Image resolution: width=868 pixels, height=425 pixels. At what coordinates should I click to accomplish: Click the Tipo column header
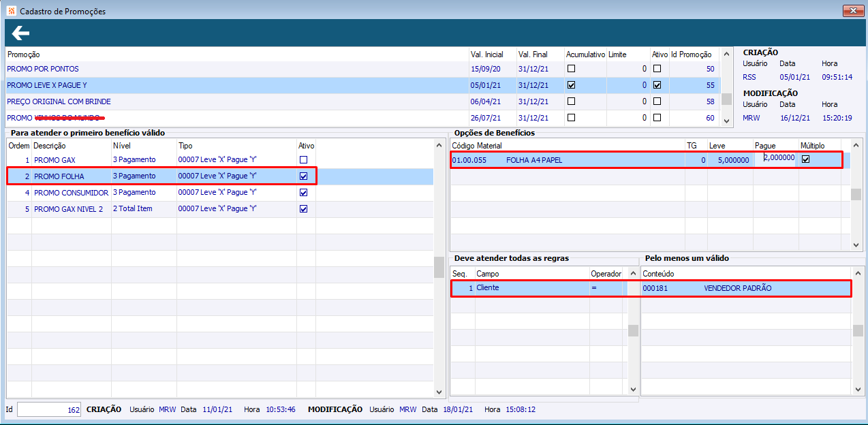[185, 146]
